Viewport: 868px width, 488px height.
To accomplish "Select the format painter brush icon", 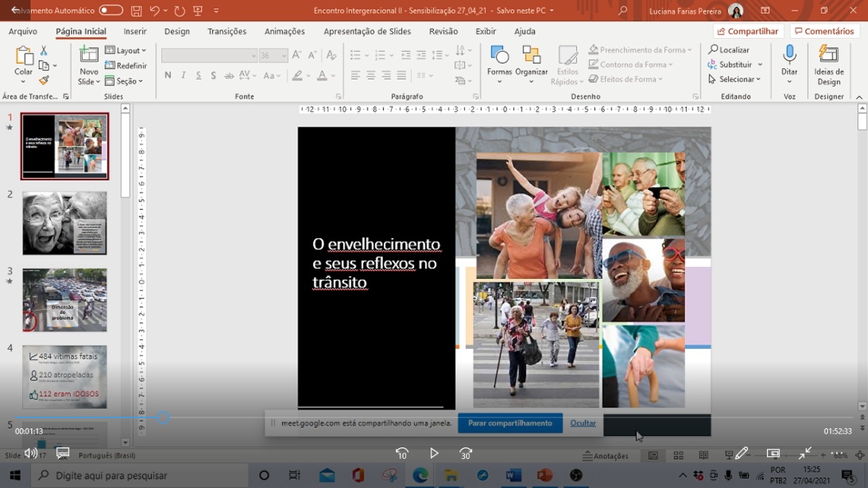I will point(44,80).
